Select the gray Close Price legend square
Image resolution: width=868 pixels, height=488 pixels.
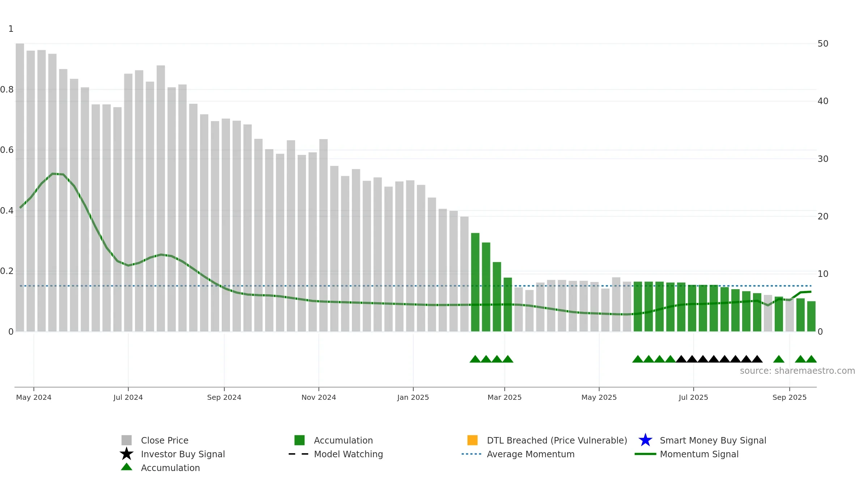click(x=127, y=440)
